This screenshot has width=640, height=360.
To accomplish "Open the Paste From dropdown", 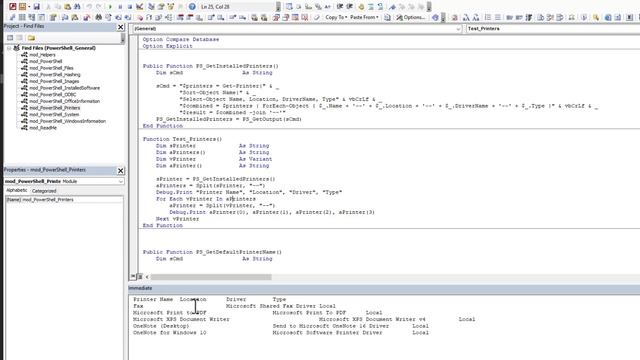I will coord(364,17).
